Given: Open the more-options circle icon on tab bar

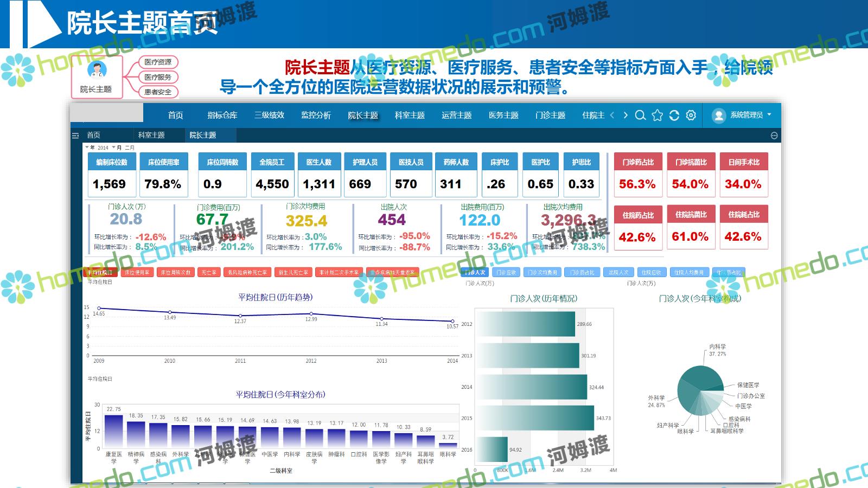Looking at the screenshot, I should [774, 136].
